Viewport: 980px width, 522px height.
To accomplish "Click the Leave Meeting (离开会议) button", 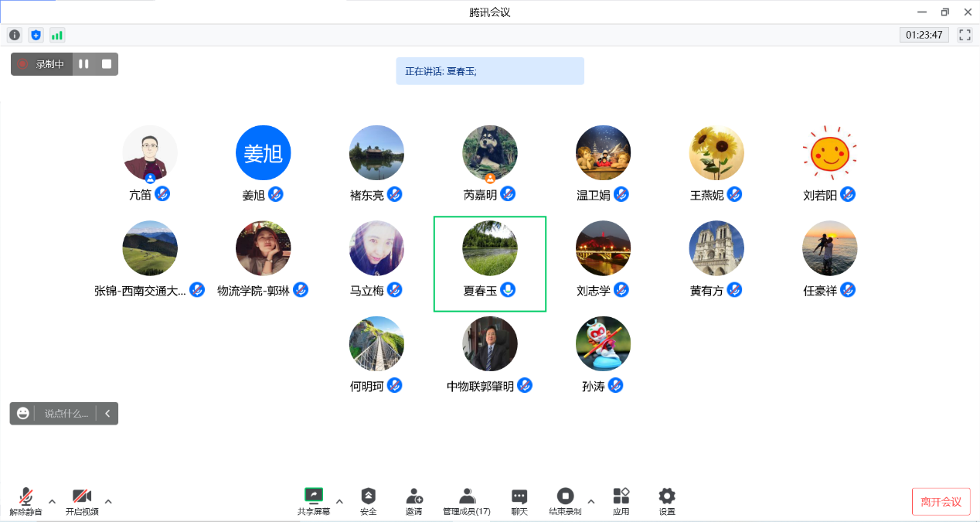I will tap(941, 502).
